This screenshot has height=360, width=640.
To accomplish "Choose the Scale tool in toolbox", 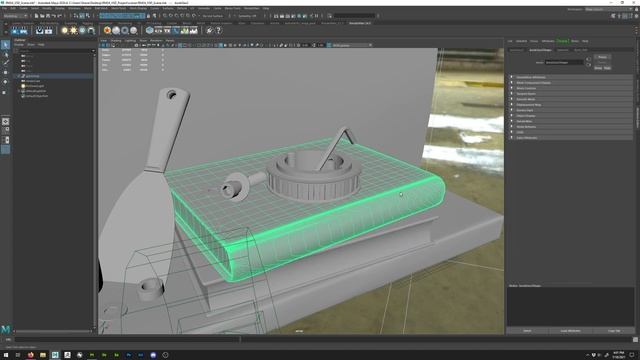I will (x=5, y=92).
